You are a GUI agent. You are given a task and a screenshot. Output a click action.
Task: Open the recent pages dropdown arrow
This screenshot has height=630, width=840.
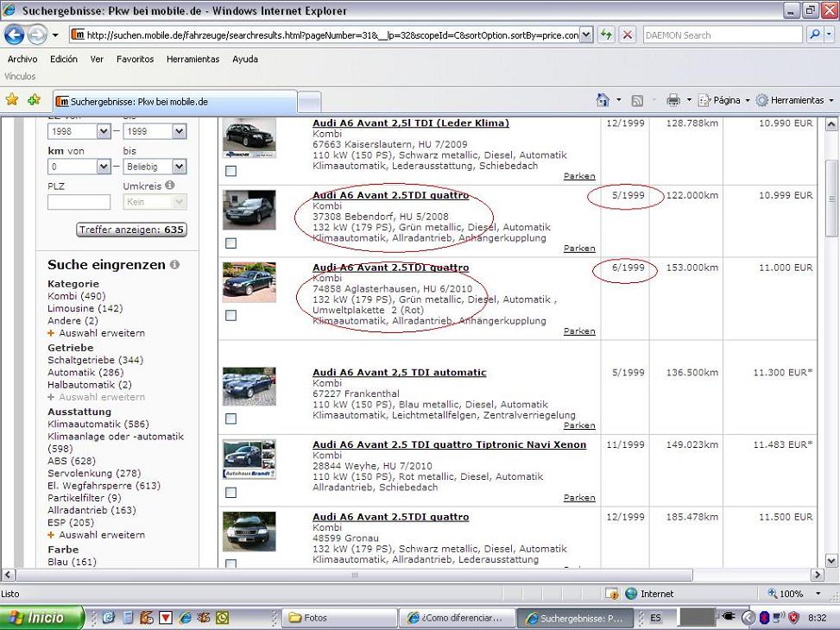click(x=55, y=35)
